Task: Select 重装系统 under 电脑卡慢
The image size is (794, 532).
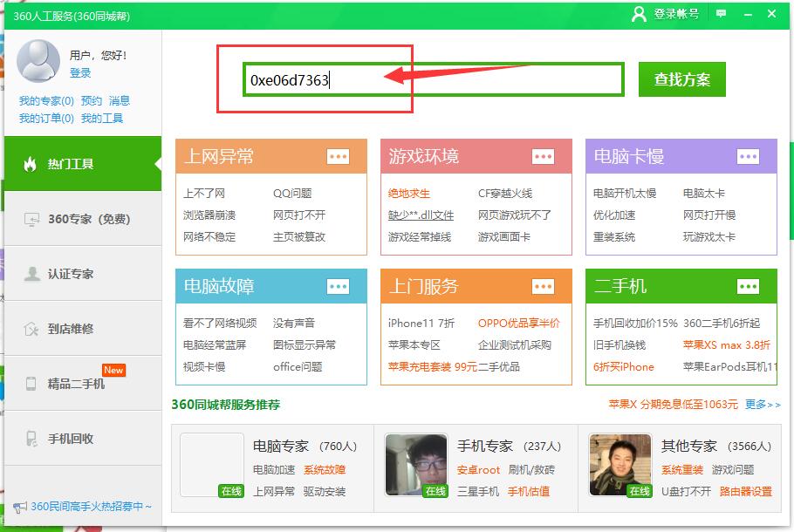Action: click(x=613, y=237)
